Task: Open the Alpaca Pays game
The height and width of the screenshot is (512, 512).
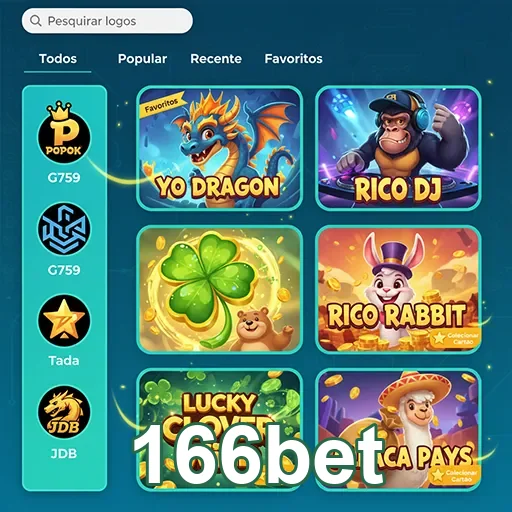Action: (x=398, y=429)
